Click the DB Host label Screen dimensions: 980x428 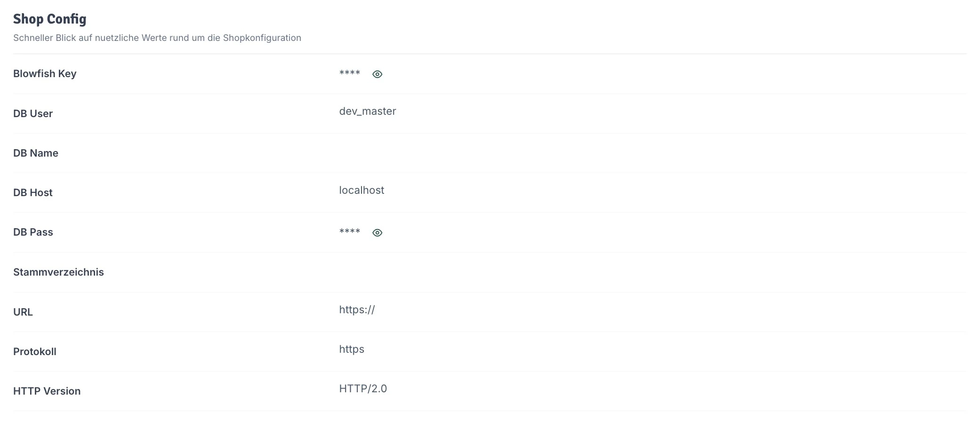click(x=33, y=192)
